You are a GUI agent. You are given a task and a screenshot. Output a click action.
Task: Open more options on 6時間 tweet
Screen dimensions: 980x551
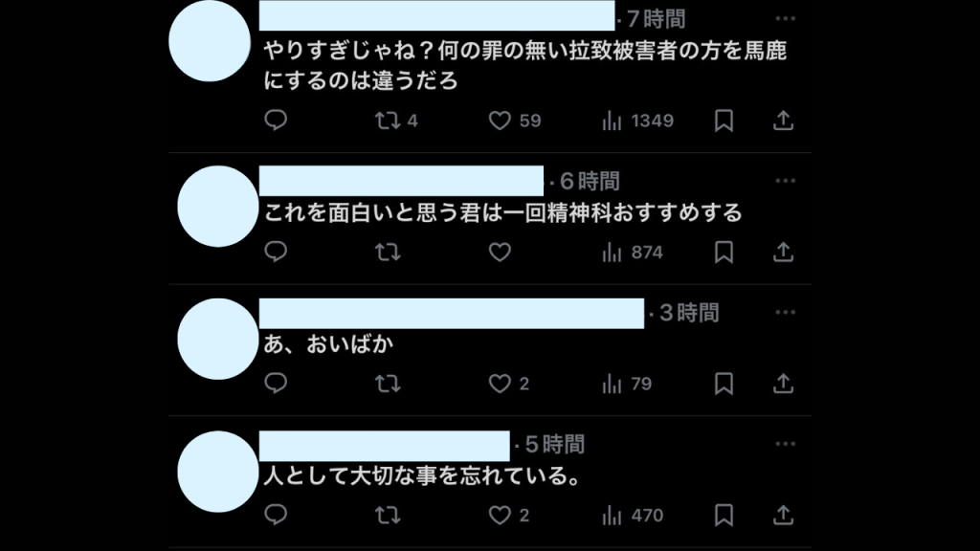[x=785, y=181]
